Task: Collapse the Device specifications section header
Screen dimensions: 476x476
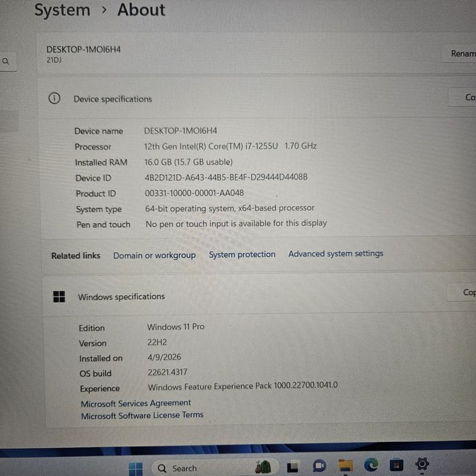Action: tap(258, 98)
